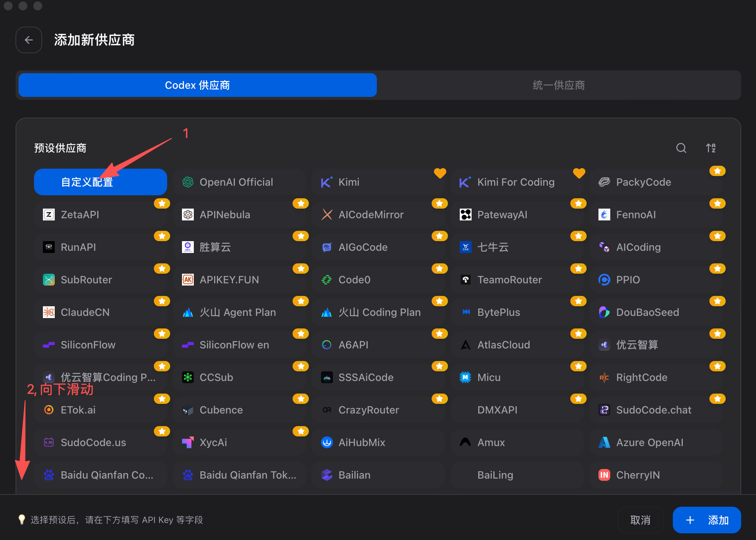
Task: Choose CrazyRouter preset
Action: point(378,410)
